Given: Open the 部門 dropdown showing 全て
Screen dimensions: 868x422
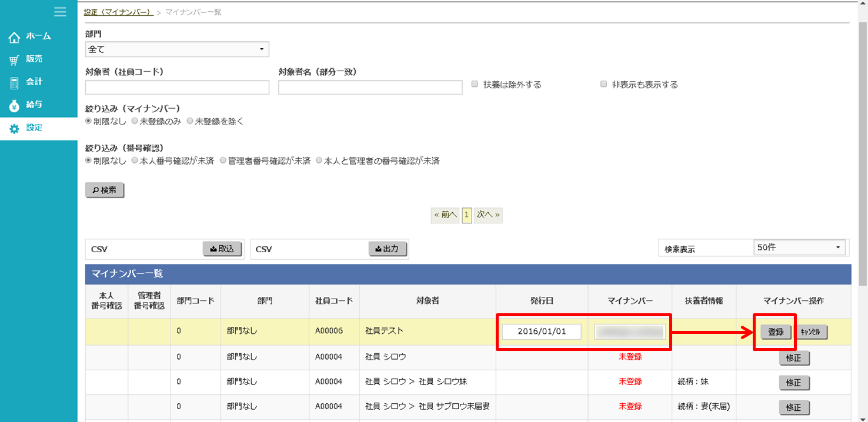Looking at the screenshot, I should coord(177,49).
